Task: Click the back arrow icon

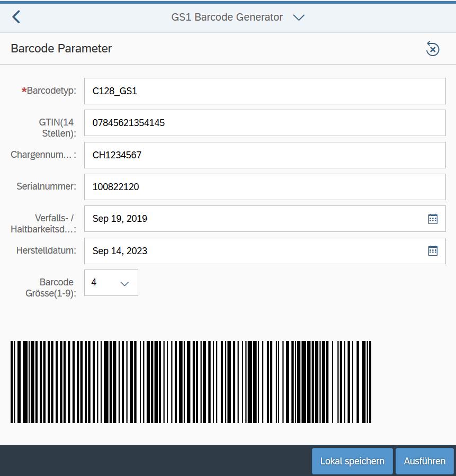Action: [x=16, y=17]
